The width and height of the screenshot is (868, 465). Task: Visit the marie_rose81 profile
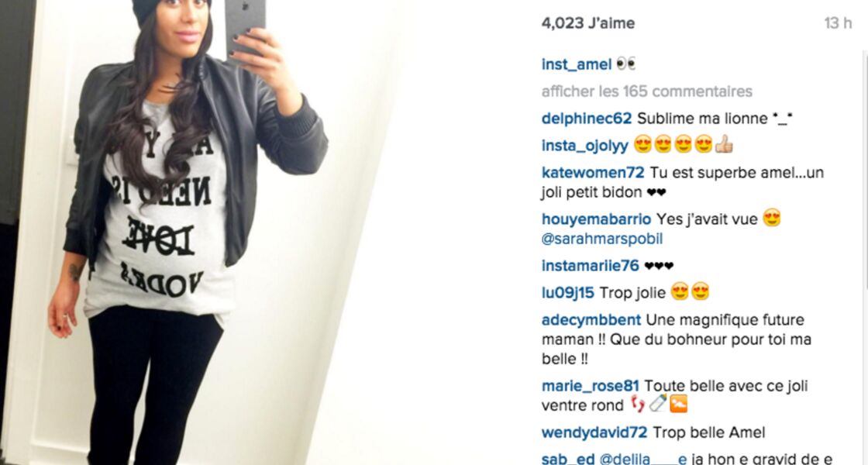click(590, 386)
